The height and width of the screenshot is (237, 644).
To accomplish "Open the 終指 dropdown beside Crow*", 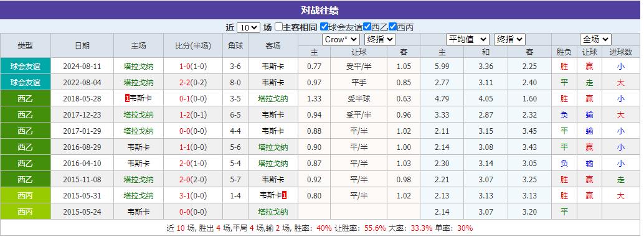I will tap(380, 39).
